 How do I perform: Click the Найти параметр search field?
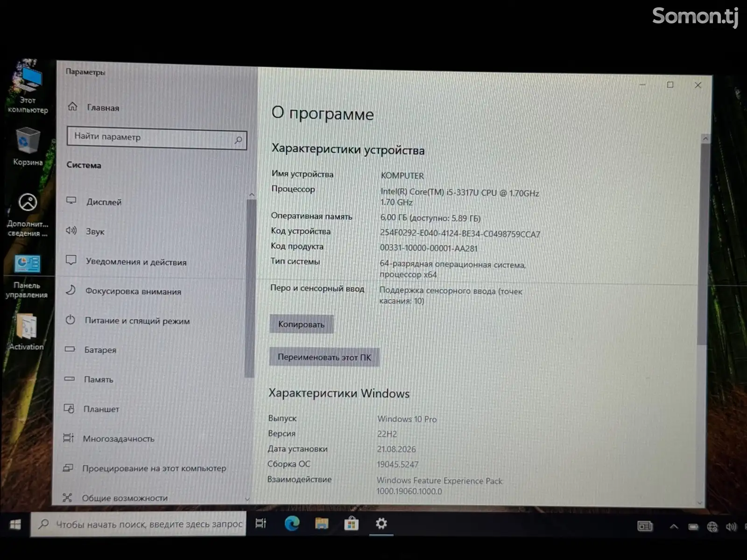(x=156, y=138)
